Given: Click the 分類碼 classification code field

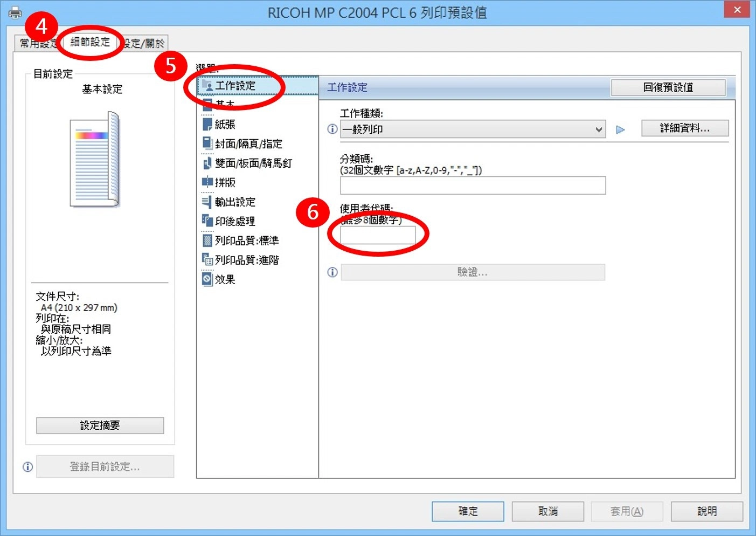Looking at the screenshot, I should point(472,185).
